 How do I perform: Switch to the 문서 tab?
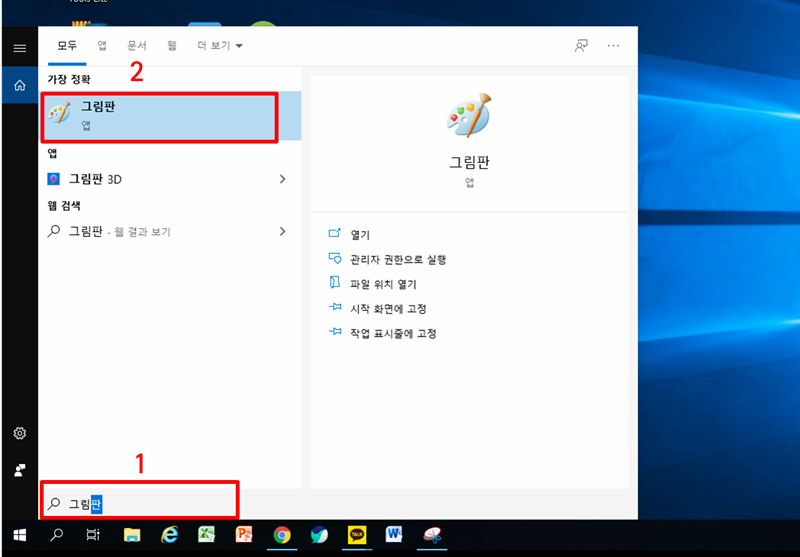[137, 46]
